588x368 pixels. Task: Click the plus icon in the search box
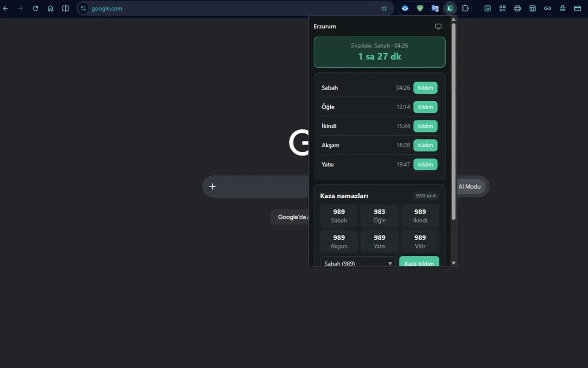[212, 186]
